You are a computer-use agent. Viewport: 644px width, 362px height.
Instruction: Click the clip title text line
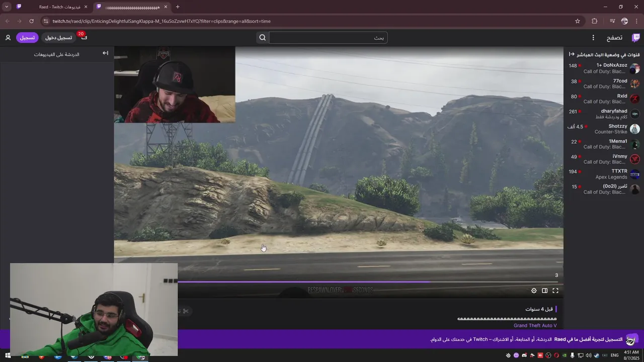(x=507, y=319)
